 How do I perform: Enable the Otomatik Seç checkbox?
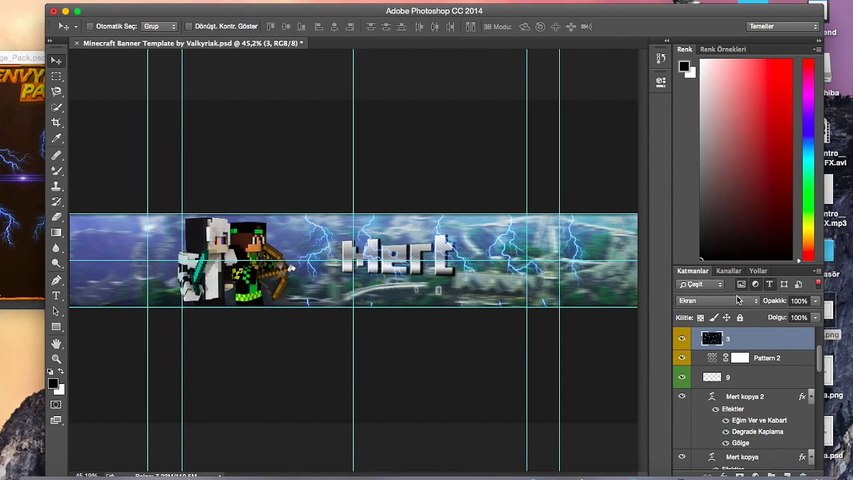(90, 26)
